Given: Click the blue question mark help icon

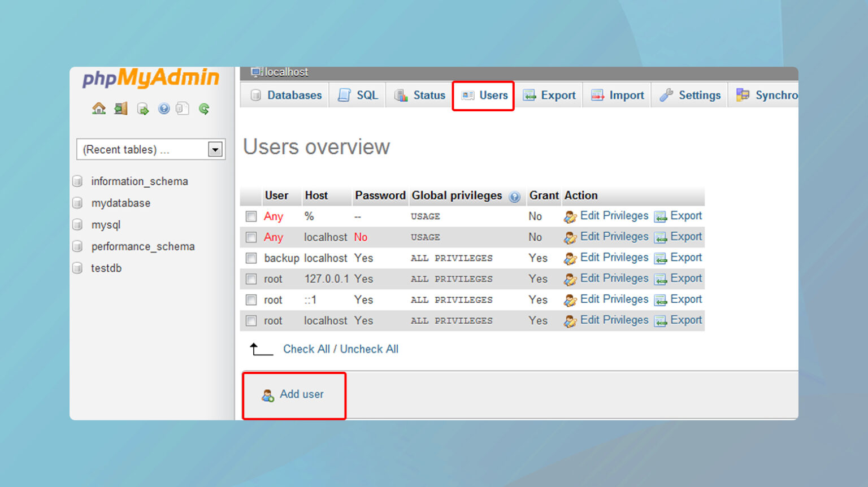Looking at the screenshot, I should coord(164,108).
